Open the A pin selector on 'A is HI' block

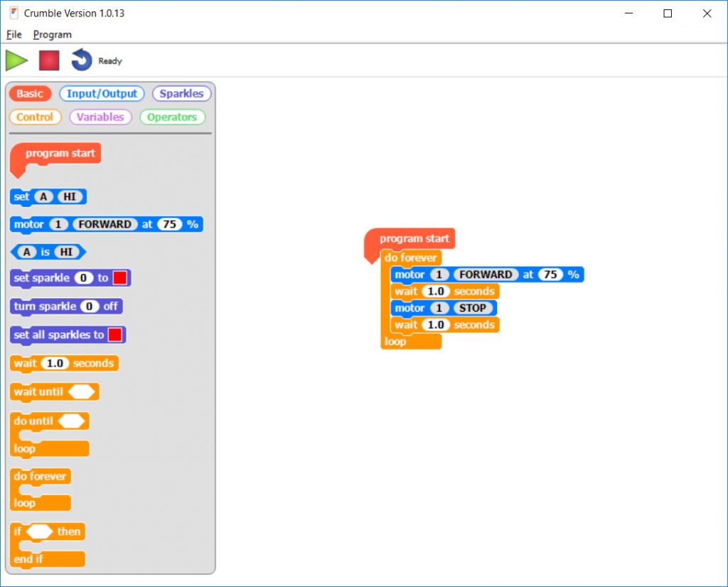[x=28, y=252]
